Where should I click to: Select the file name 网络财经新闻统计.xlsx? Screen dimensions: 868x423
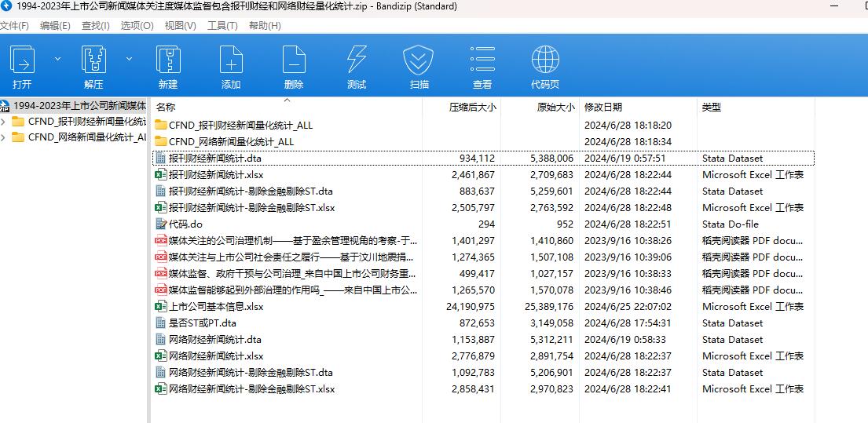216,356
